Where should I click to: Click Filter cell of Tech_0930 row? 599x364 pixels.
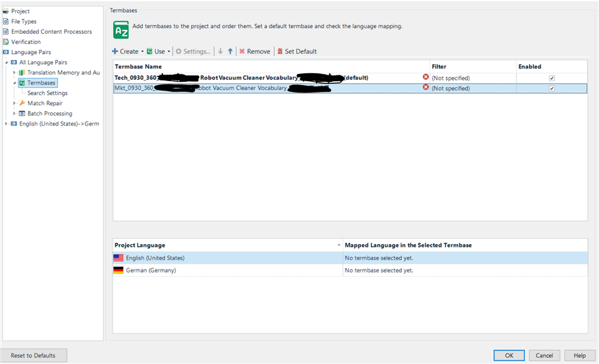tap(473, 78)
